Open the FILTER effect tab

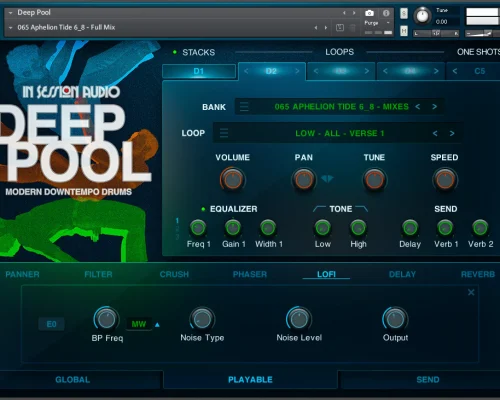pyautogui.click(x=98, y=274)
